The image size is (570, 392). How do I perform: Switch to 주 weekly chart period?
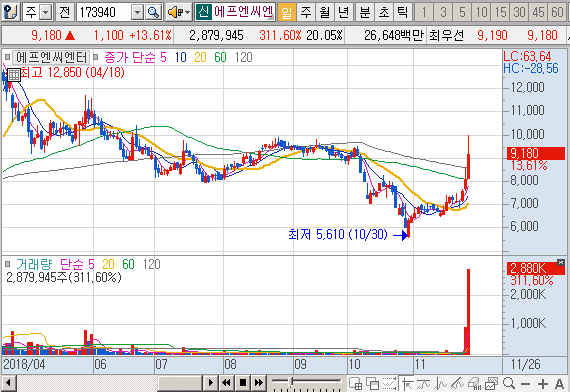tap(305, 12)
